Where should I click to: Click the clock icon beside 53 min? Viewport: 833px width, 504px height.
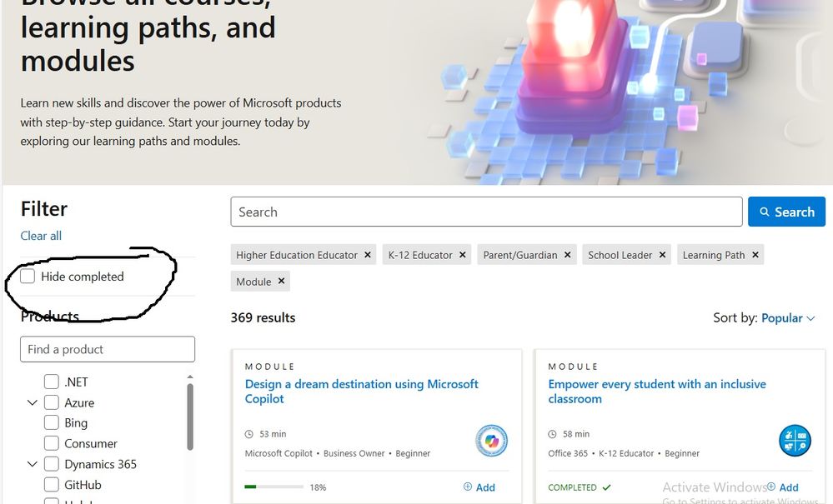248,434
